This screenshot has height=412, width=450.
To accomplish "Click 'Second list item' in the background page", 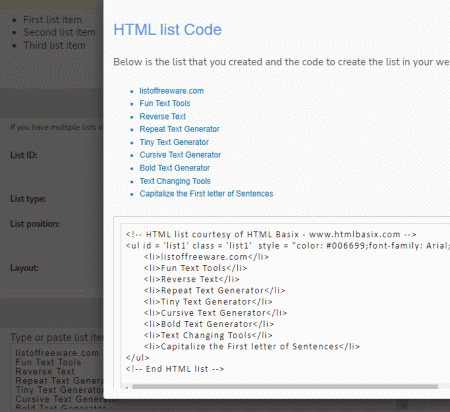I will (59, 32).
